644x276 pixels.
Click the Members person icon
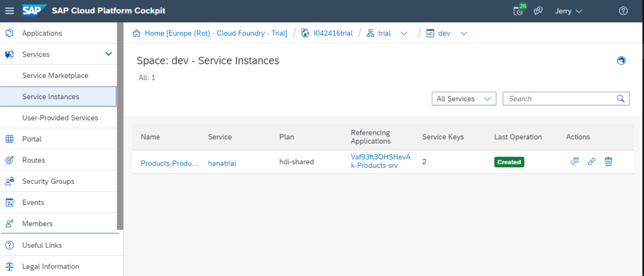10,223
